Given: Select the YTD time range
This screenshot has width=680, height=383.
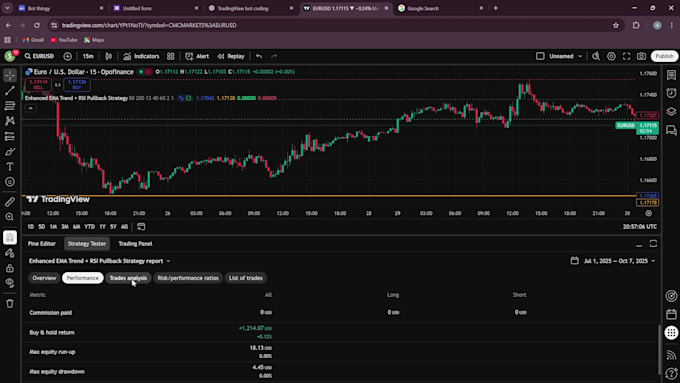Looking at the screenshot, I should [x=89, y=227].
